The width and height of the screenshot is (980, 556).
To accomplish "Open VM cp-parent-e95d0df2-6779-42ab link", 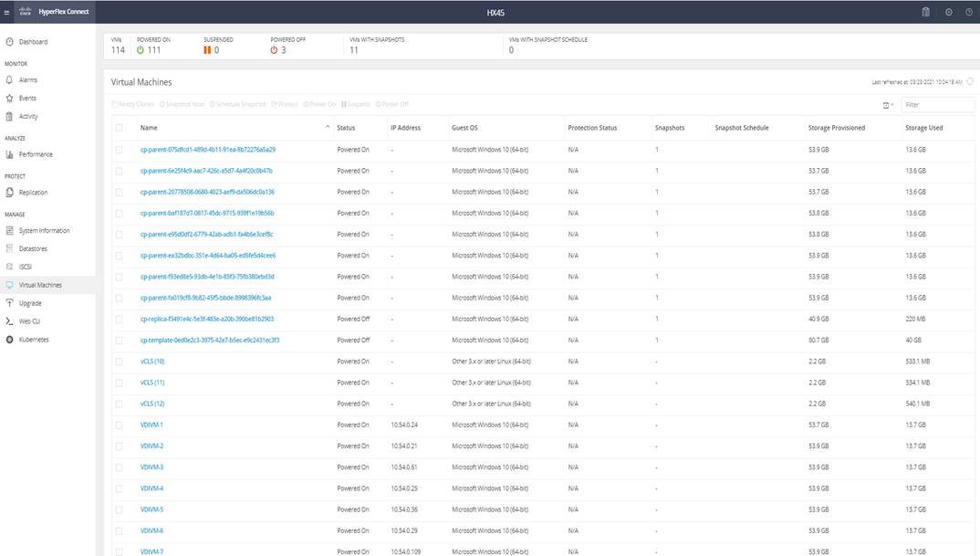I will (x=207, y=235).
